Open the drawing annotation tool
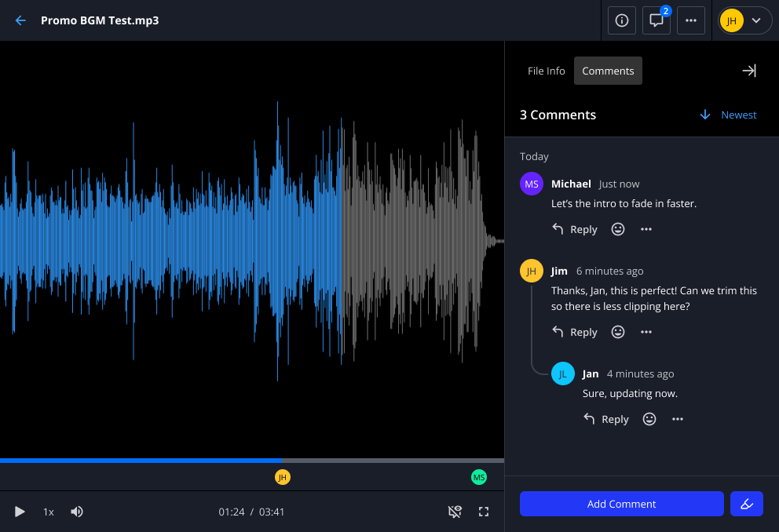Viewport: 779px width, 532px height. point(747,504)
